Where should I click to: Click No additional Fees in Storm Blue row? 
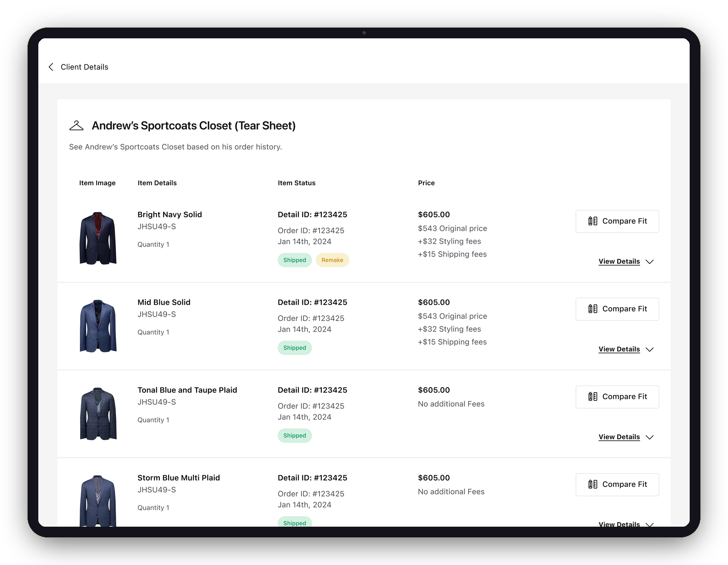[x=451, y=492]
